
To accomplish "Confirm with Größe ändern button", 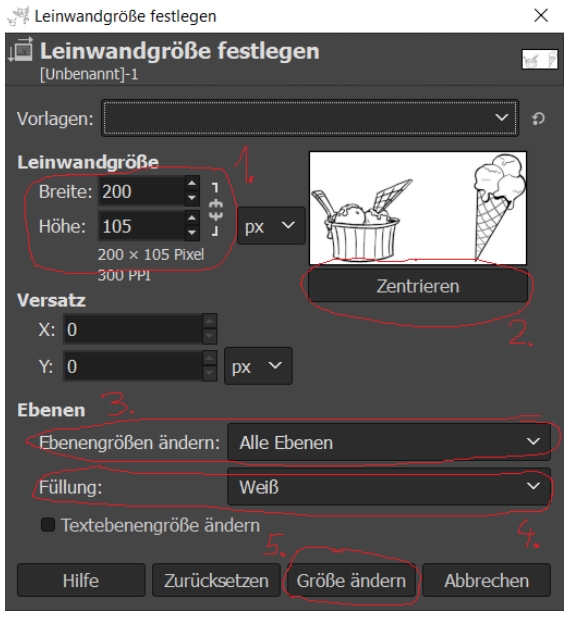I will (x=351, y=580).
